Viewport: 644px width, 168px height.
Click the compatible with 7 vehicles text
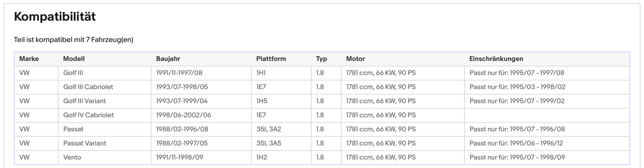click(x=73, y=40)
